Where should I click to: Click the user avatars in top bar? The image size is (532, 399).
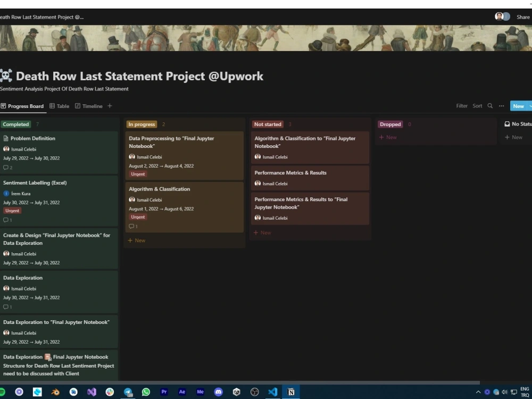point(503,16)
